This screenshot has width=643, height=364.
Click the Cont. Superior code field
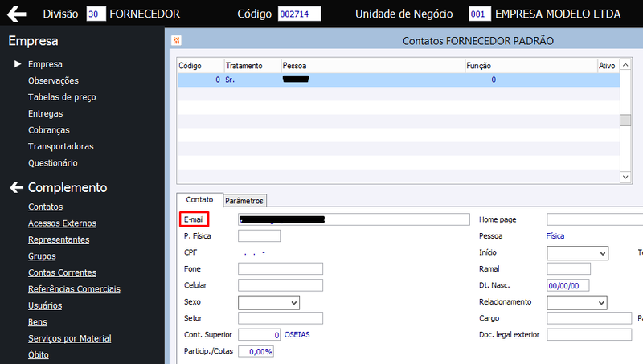click(259, 334)
